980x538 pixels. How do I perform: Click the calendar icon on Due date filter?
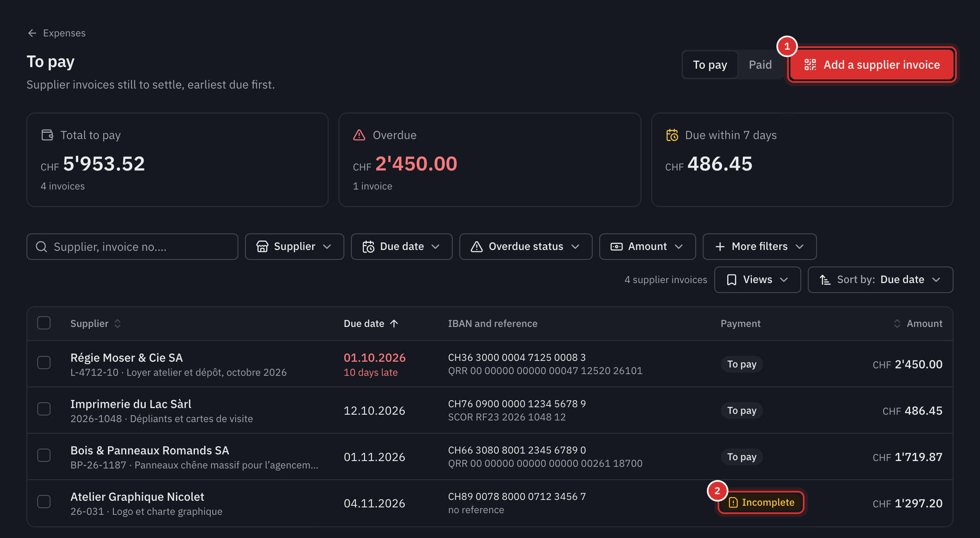coord(368,247)
